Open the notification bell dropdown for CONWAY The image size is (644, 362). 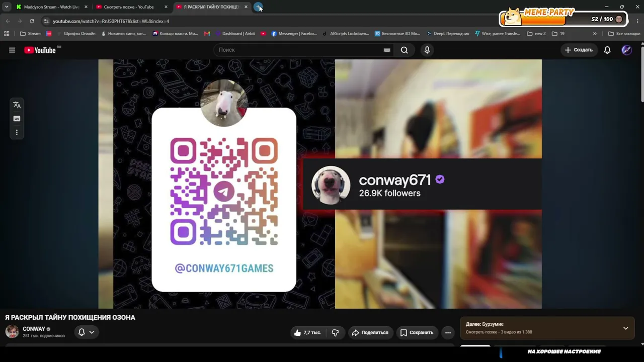tap(86, 332)
